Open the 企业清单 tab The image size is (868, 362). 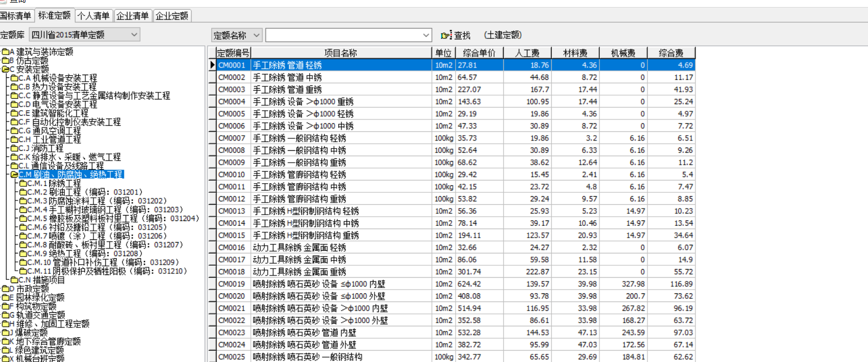[133, 16]
